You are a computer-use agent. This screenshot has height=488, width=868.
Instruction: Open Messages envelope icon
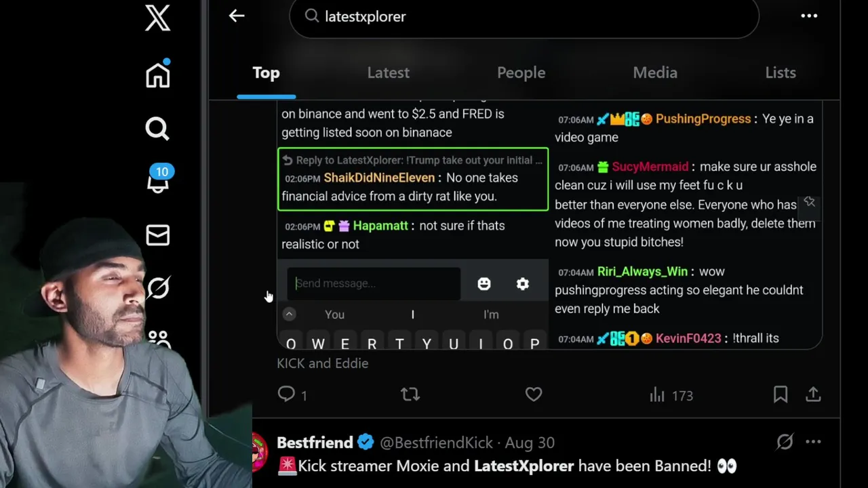click(157, 235)
